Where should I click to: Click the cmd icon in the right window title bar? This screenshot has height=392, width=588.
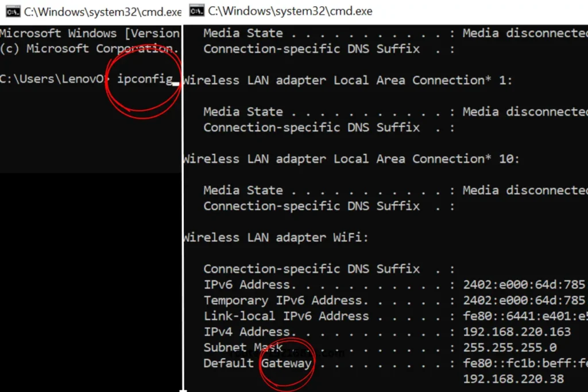197,11
